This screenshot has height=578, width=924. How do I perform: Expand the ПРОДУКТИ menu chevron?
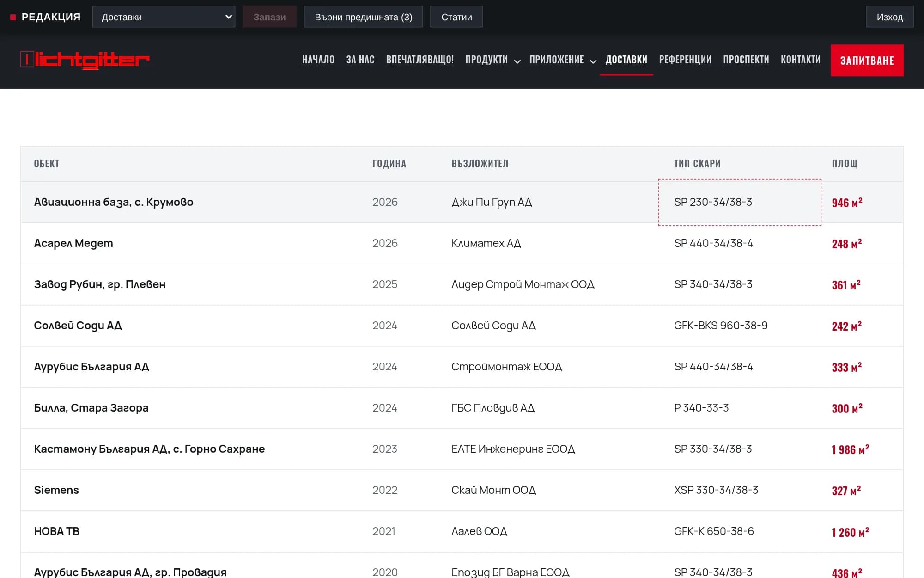[517, 61]
